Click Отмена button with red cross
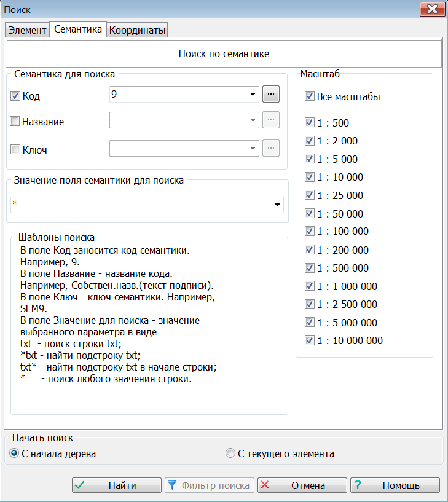Viewport: 448px width, 502px height. (302, 485)
